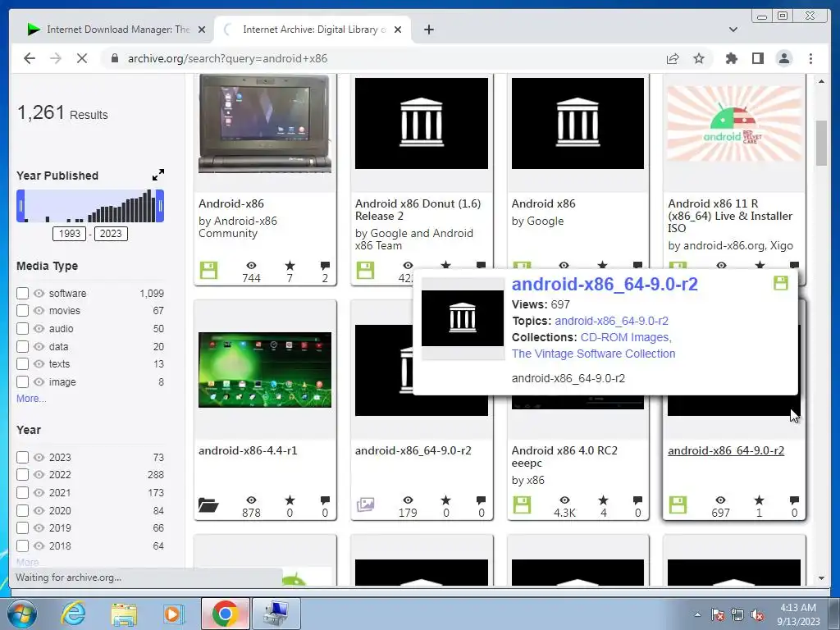Check the 2023 year filter

coord(22,457)
